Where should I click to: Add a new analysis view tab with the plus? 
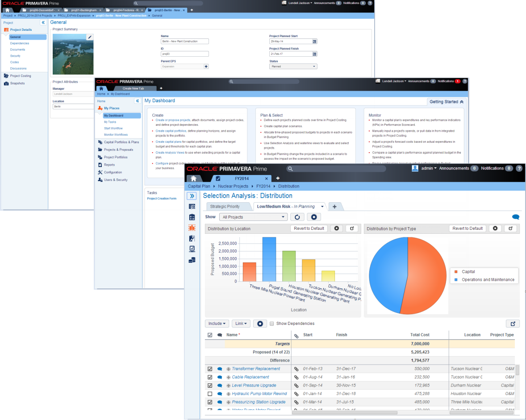tap(334, 207)
